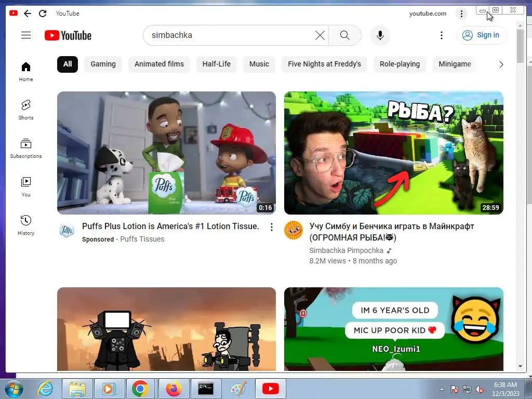Click the YouTube logo
This screenshot has width=532, height=399.
click(68, 35)
